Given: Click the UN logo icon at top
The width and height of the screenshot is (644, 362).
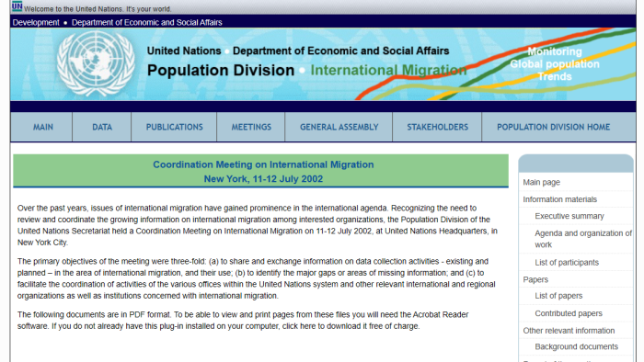Looking at the screenshot, I should pos(17,6).
